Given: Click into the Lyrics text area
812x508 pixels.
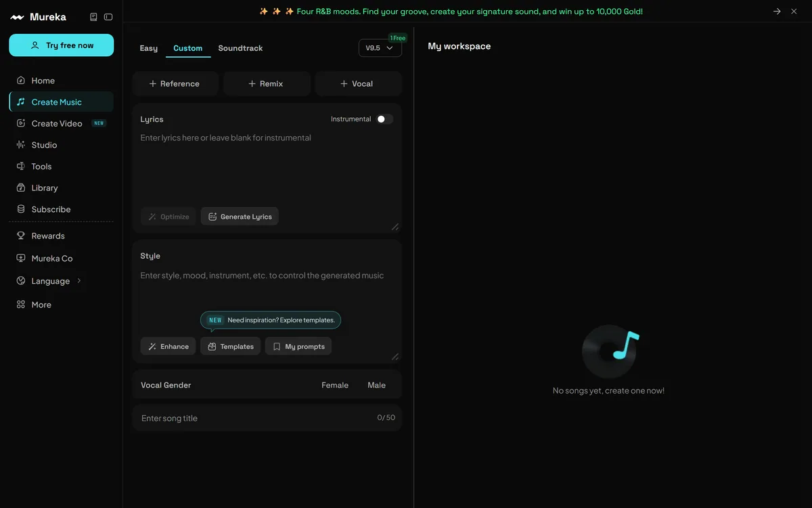Looking at the screenshot, I should tap(267, 166).
